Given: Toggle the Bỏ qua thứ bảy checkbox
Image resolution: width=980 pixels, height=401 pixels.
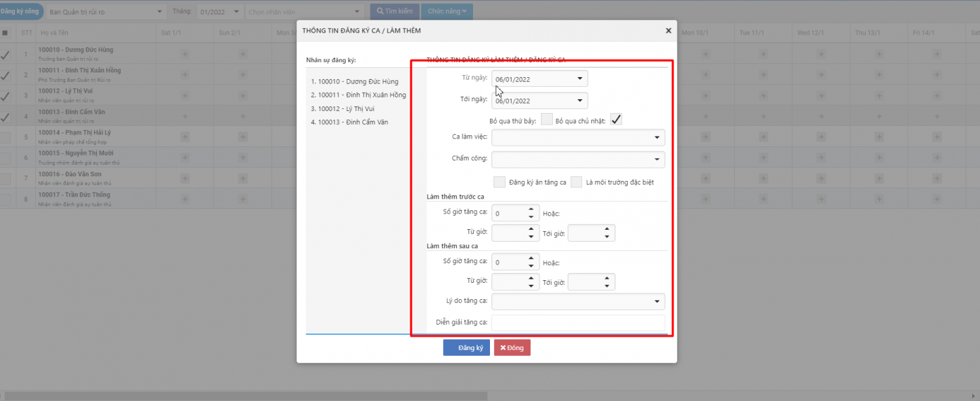Looking at the screenshot, I should (547, 120).
